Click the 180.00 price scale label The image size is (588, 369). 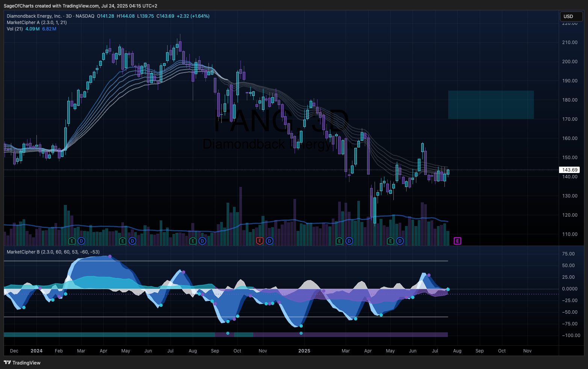click(570, 100)
